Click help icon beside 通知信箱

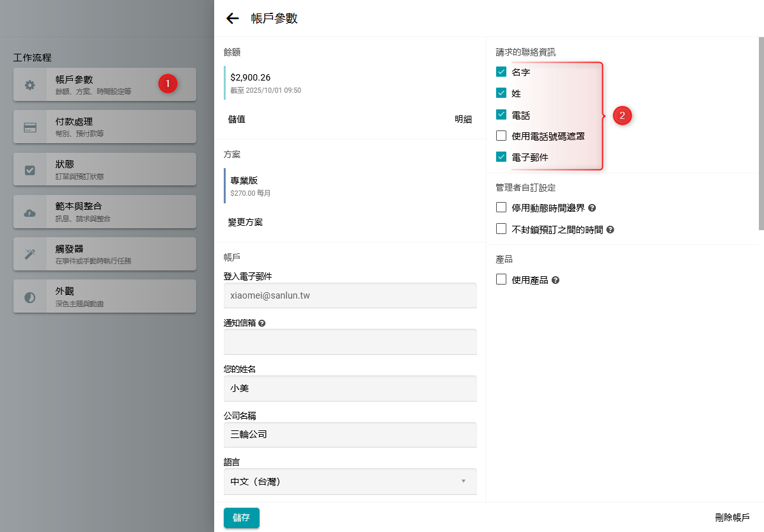click(262, 324)
